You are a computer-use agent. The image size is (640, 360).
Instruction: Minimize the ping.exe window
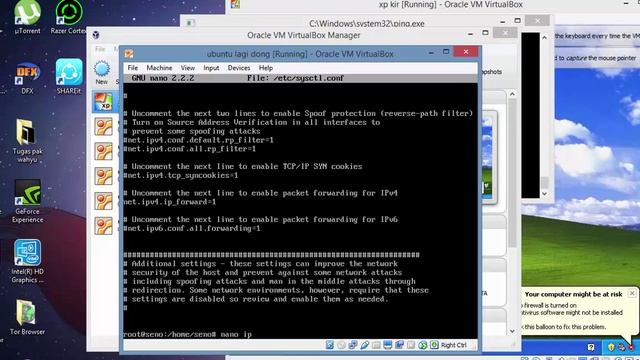pyautogui.click(x=503, y=21)
